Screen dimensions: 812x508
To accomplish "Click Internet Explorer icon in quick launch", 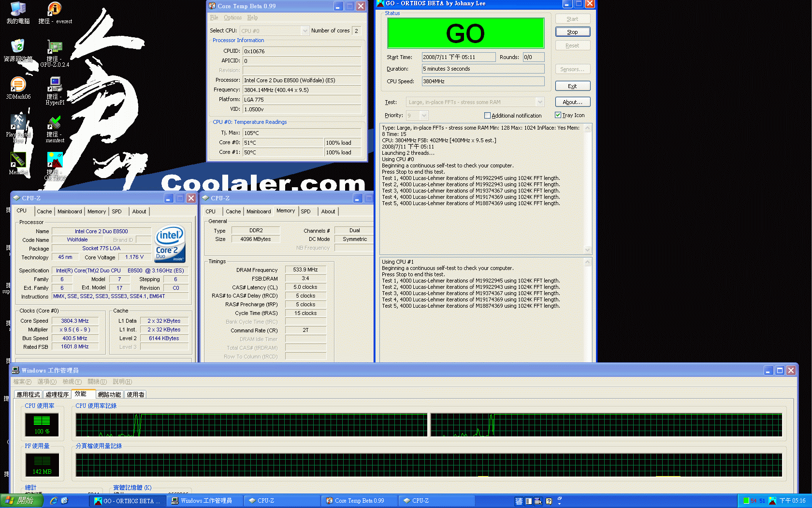I will (x=54, y=501).
